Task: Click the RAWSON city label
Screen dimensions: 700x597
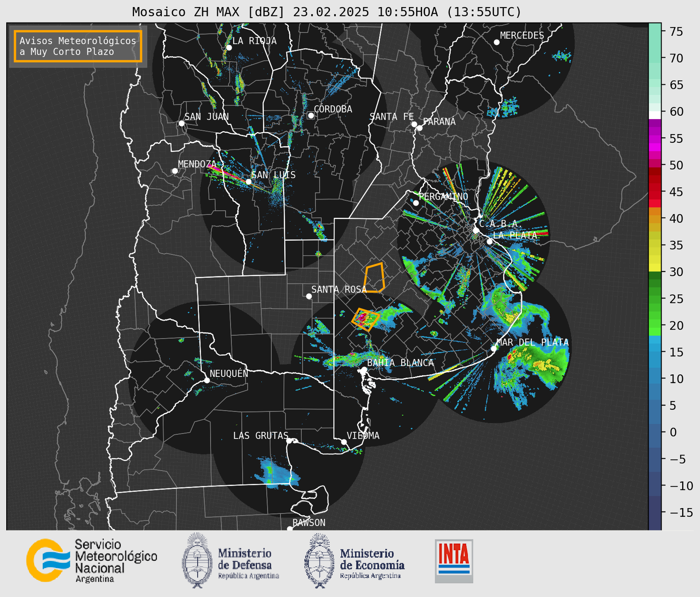Action: [x=309, y=523]
